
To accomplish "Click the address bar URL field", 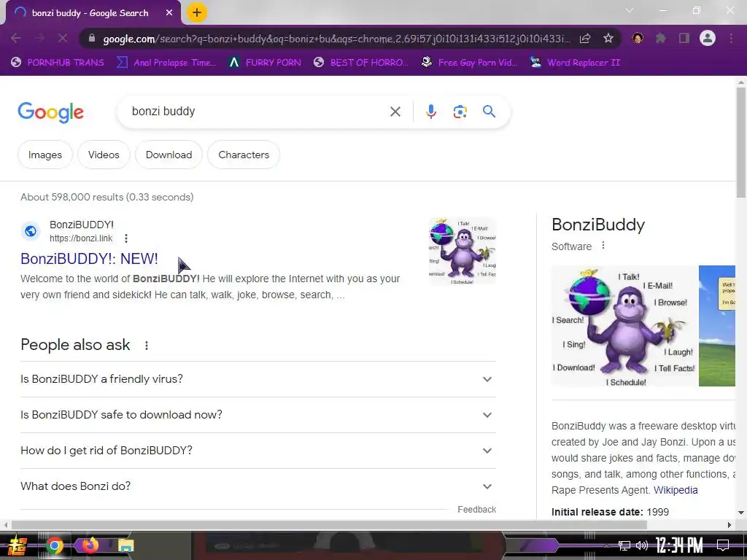I will click(x=336, y=39).
